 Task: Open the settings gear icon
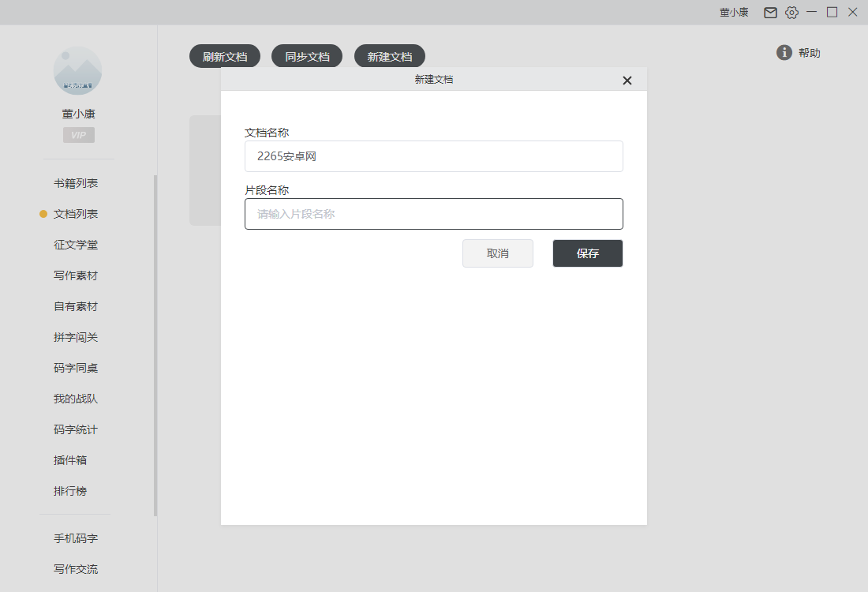point(791,12)
